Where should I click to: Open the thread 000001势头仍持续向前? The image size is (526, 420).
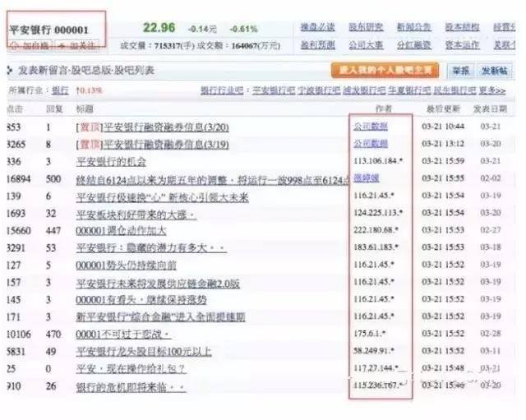pyautogui.click(x=126, y=265)
